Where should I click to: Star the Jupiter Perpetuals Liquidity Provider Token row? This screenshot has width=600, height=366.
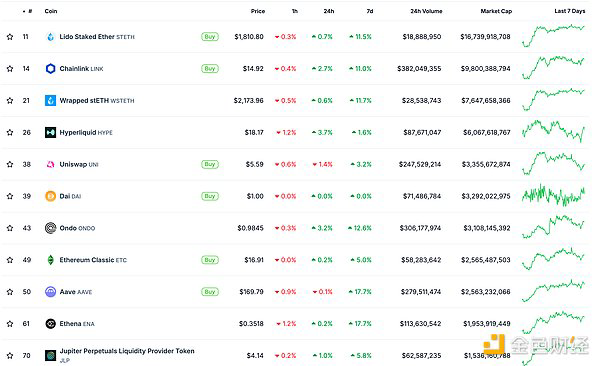click(x=10, y=356)
